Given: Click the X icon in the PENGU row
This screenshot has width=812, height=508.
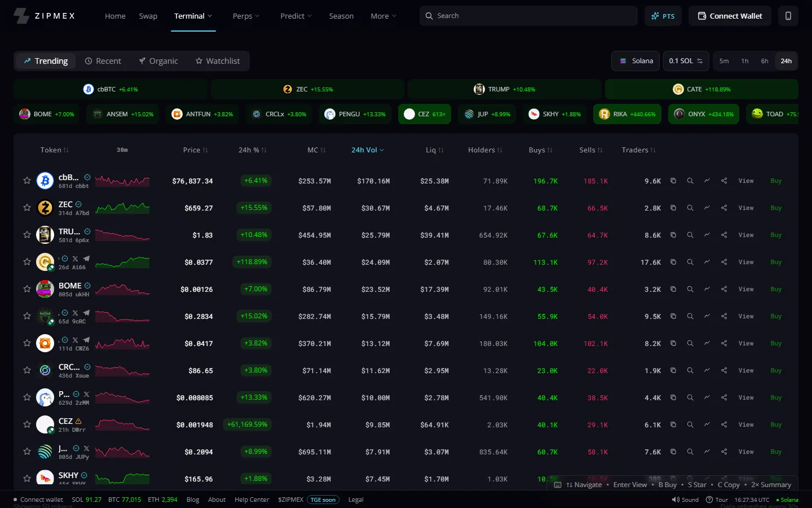Looking at the screenshot, I should [86, 394].
